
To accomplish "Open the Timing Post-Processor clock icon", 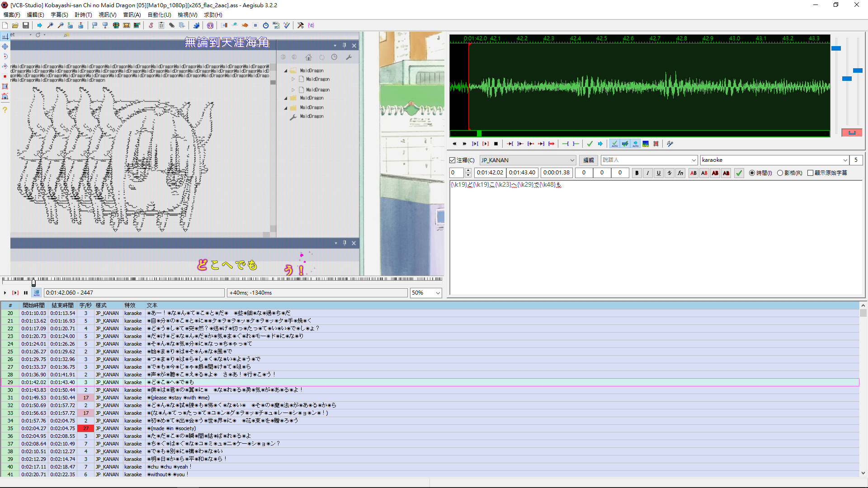I will (266, 25).
